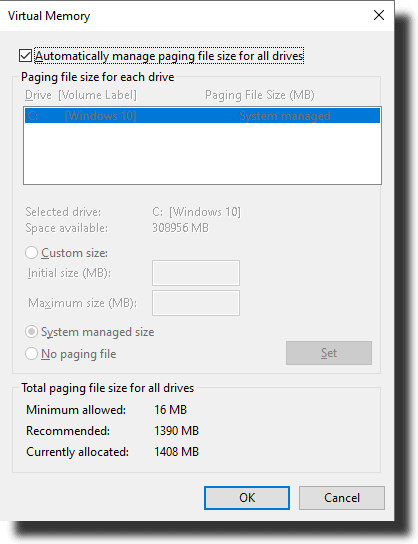Click the Initial size (MB) input box
The image size is (418, 544).
click(x=196, y=273)
